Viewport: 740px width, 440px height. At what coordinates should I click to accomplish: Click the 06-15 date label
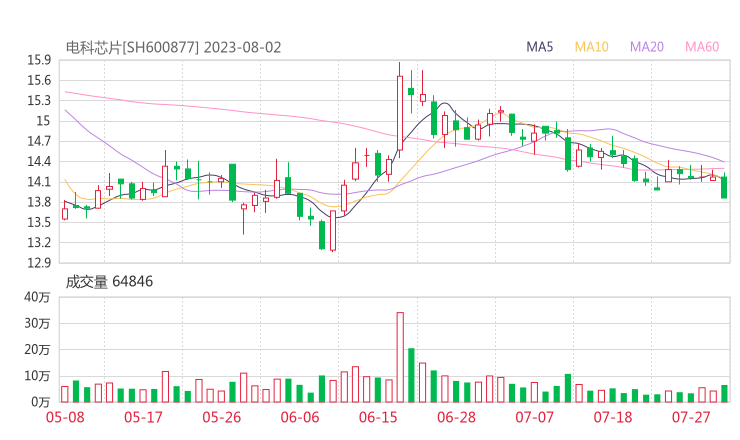(x=378, y=417)
